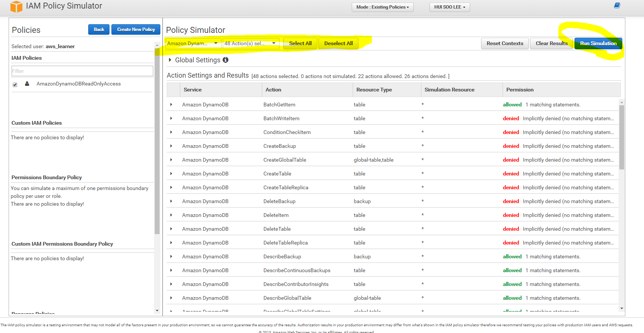This screenshot has height=333, width=644.
Task: Click the Policies panel scrollbar thumb
Action: coord(157,142)
